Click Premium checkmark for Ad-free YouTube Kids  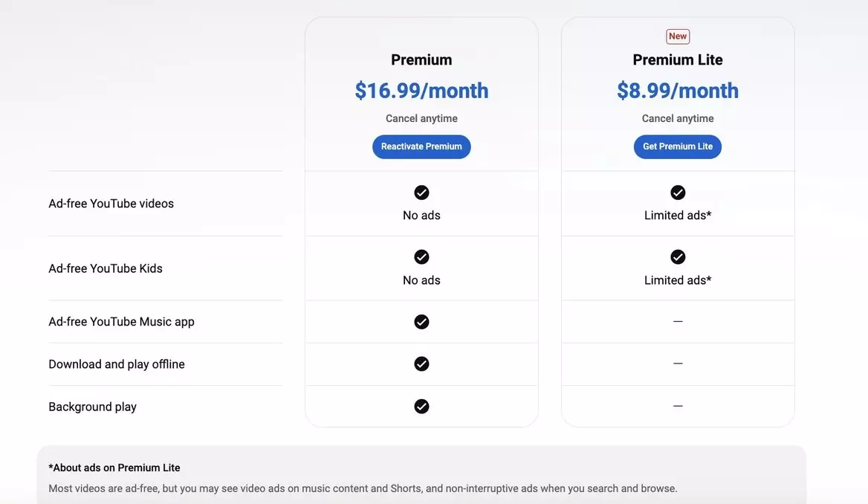421,257
